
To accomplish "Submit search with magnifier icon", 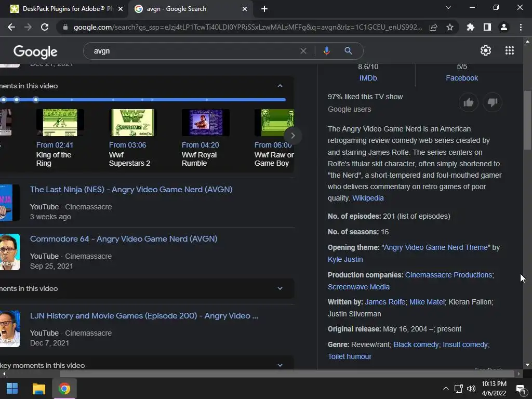I will pos(348,51).
